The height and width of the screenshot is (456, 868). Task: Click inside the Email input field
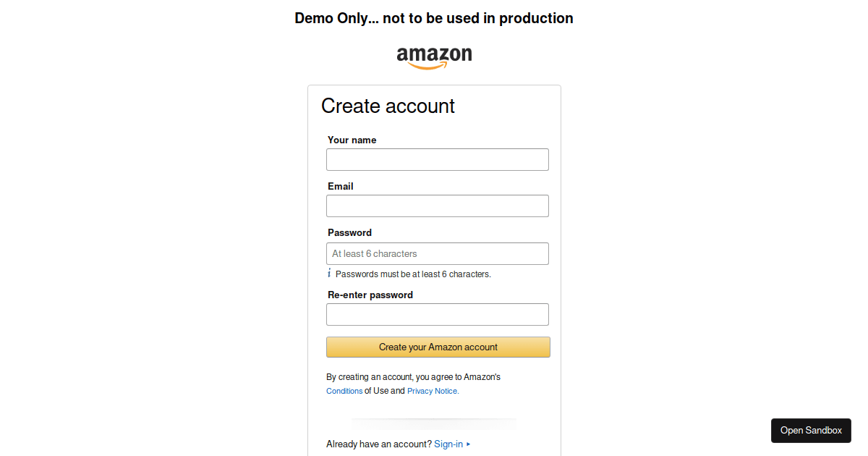tap(437, 206)
